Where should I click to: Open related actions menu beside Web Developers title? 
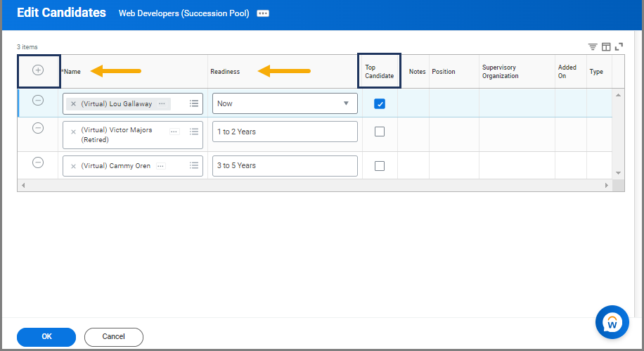click(263, 13)
